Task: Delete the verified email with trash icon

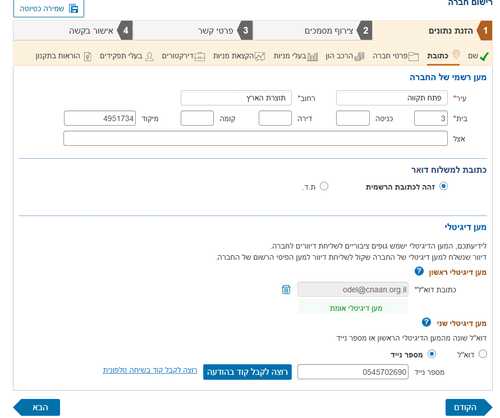Action: point(286,289)
